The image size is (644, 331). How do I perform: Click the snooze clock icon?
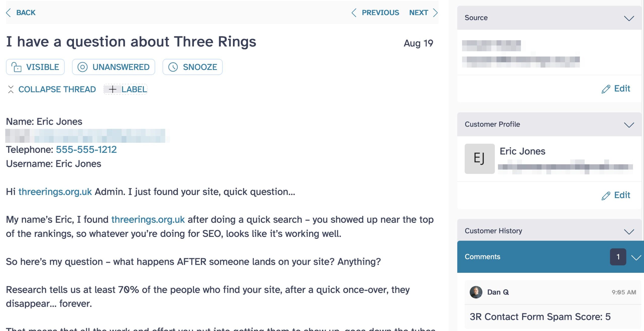173,67
